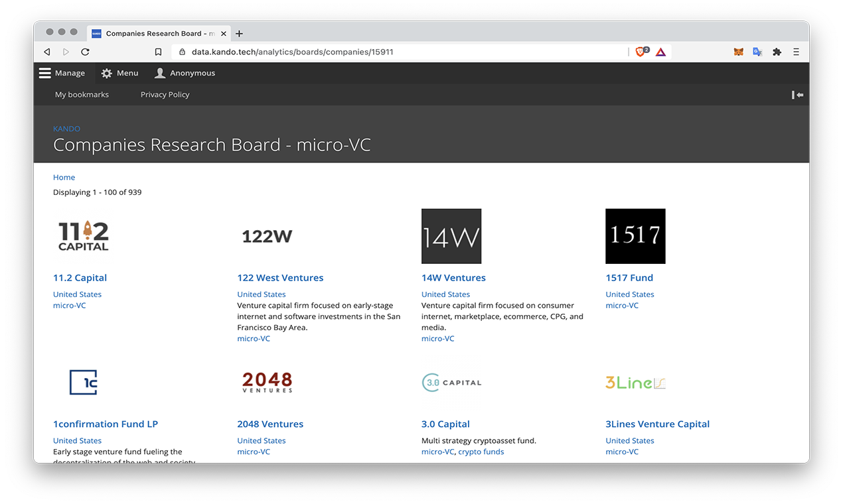Click United States under 3Lines Venture Capital
The image size is (843, 504).
tap(629, 441)
